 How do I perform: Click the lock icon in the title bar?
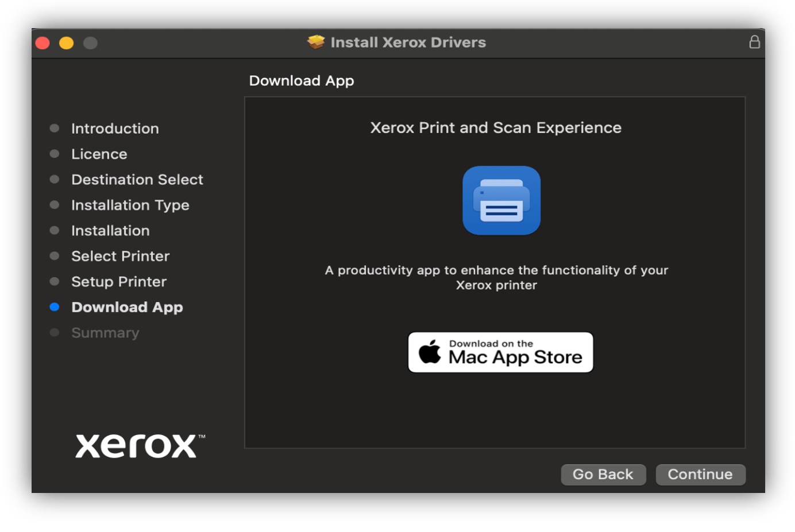(754, 42)
